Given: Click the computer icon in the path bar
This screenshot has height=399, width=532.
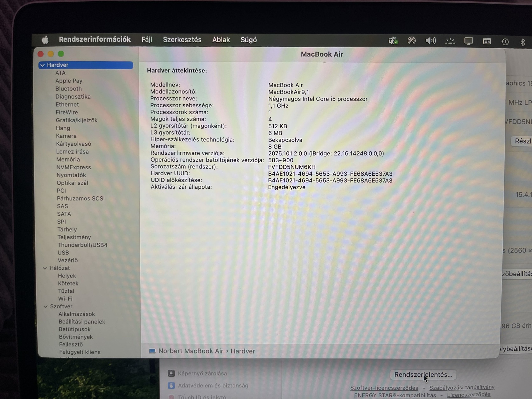Looking at the screenshot, I should (x=152, y=351).
